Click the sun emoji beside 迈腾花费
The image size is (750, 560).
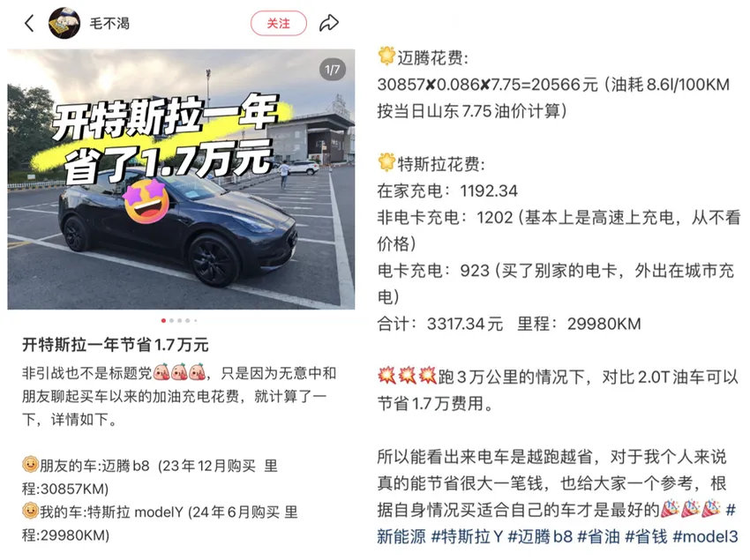point(386,56)
